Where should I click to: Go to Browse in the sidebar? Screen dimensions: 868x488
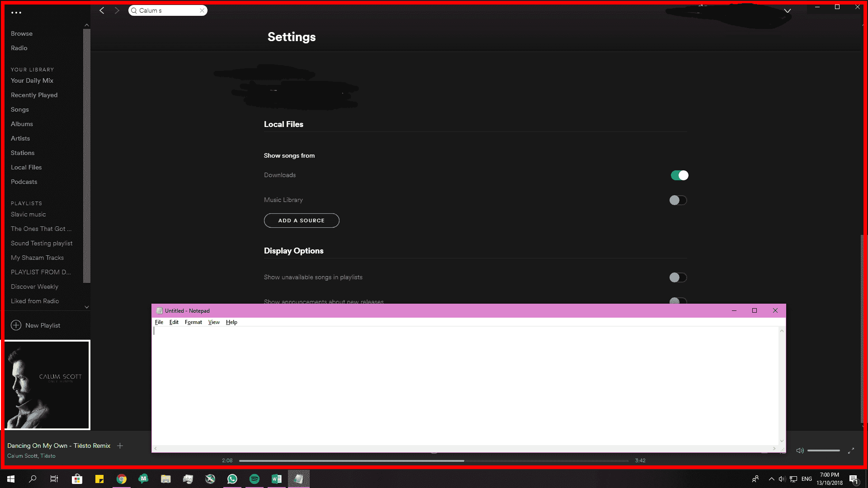click(x=22, y=33)
